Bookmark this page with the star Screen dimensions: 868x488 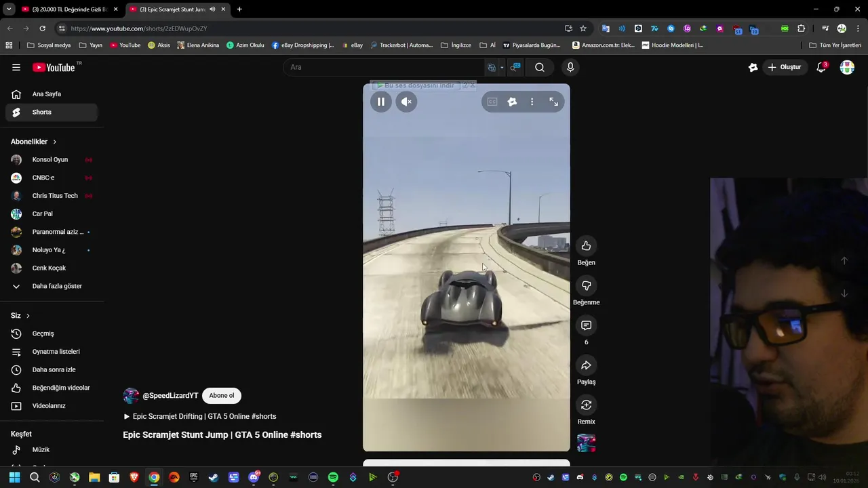click(x=583, y=28)
